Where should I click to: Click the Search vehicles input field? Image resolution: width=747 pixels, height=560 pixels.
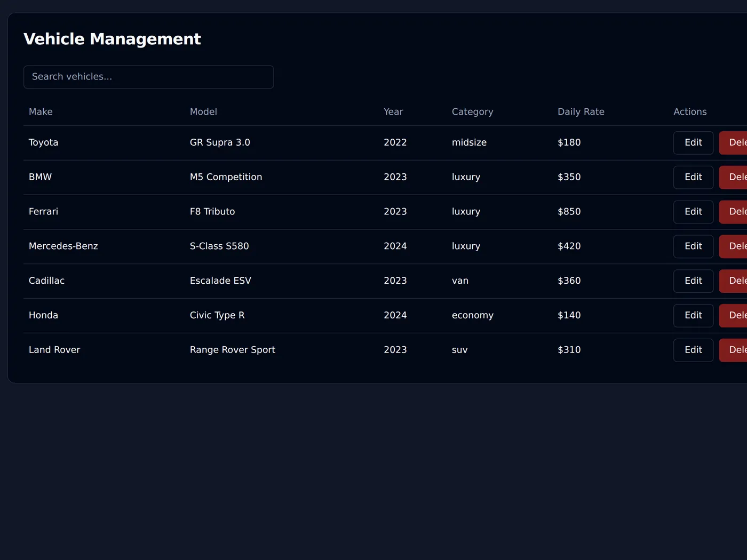point(148,77)
